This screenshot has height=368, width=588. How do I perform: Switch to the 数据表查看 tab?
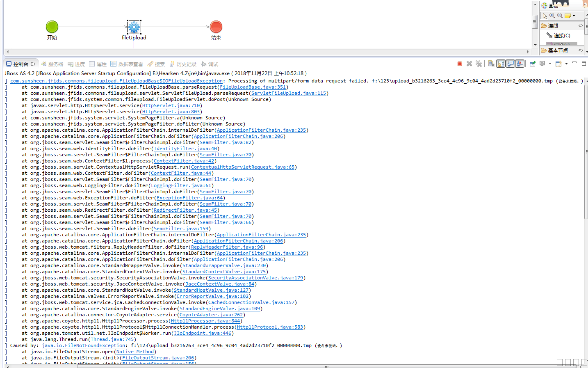[x=127, y=64]
